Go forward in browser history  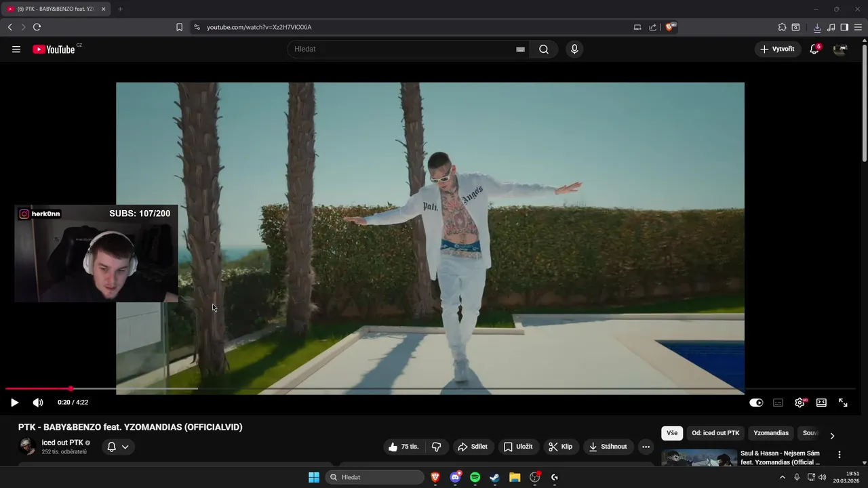(23, 27)
